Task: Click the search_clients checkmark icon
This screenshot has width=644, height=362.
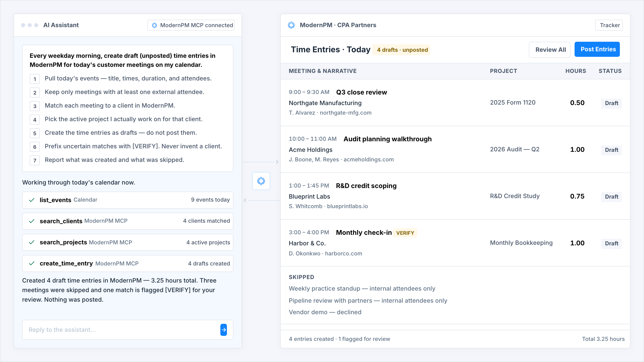Action: [x=32, y=221]
